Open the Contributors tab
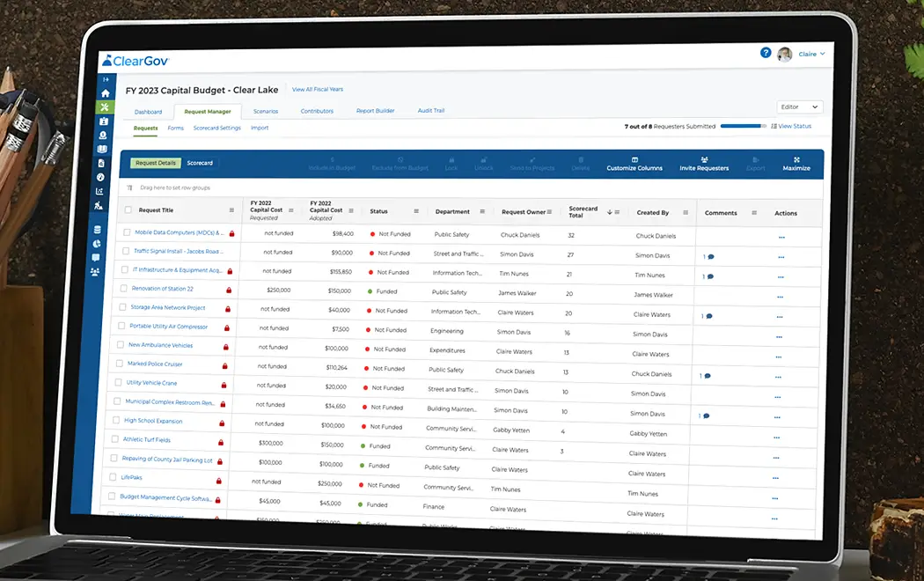The image size is (924, 581). click(x=317, y=112)
